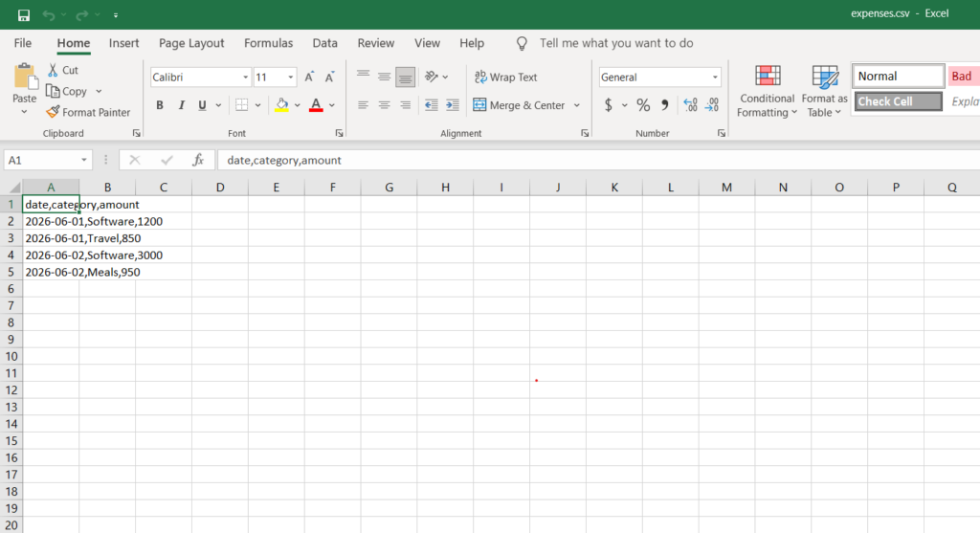This screenshot has height=533, width=980.
Task: Click the Accounting Number Format dollar icon
Action: pos(608,105)
